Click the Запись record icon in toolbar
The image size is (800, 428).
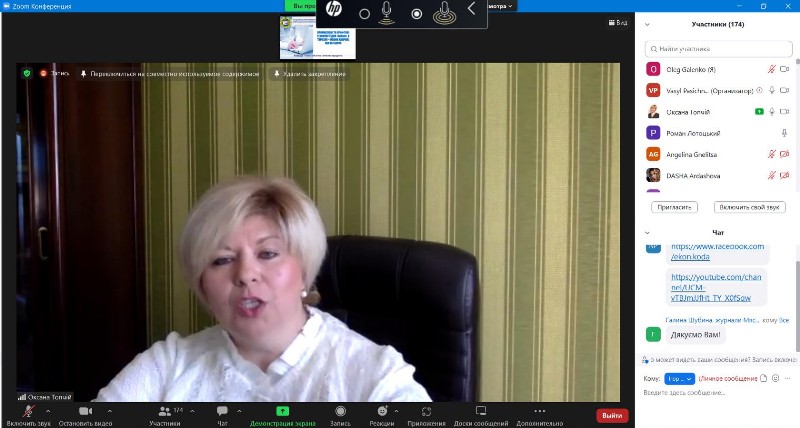tap(340, 411)
